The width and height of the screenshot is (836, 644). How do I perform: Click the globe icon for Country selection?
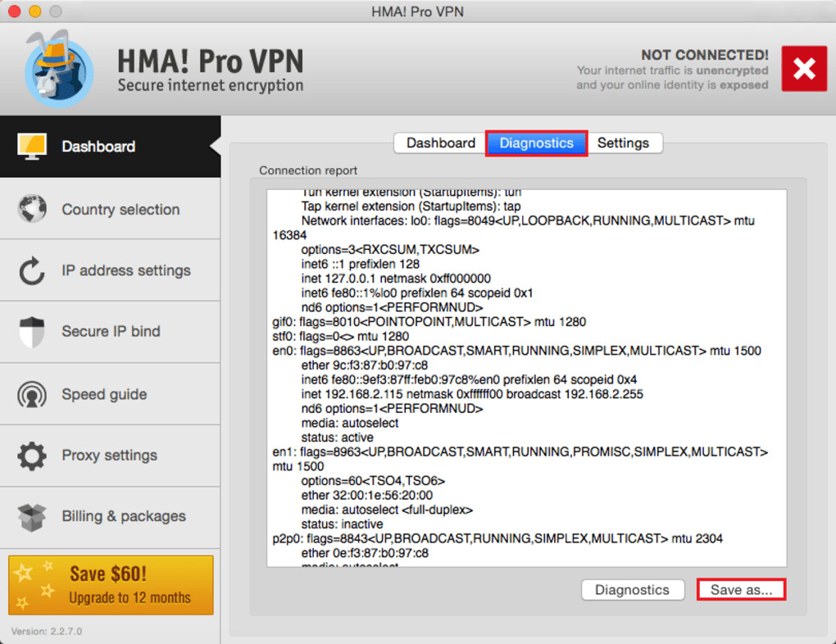click(32, 208)
